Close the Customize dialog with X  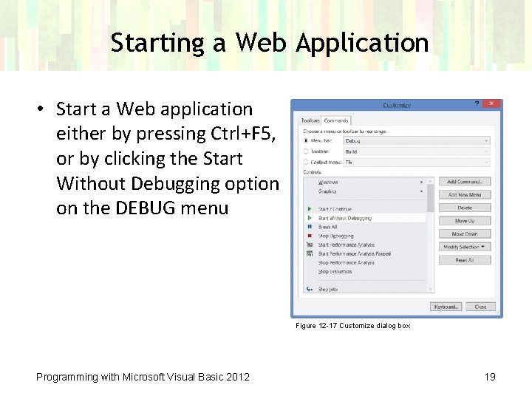point(491,103)
